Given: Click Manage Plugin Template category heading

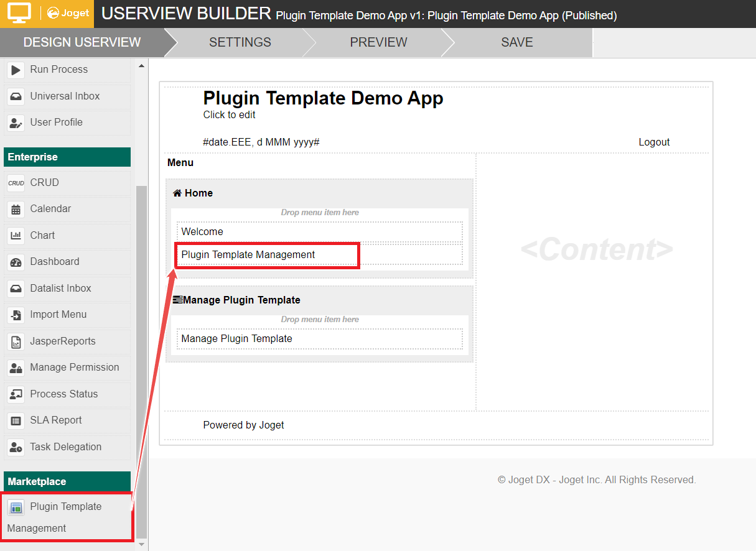Looking at the screenshot, I should pyautogui.click(x=241, y=300).
